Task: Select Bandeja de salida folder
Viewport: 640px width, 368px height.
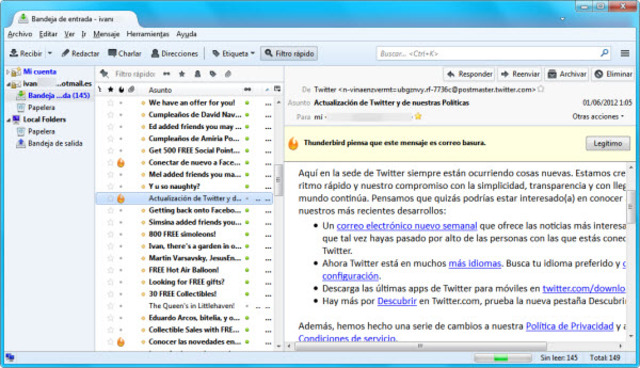Action: 49,143
